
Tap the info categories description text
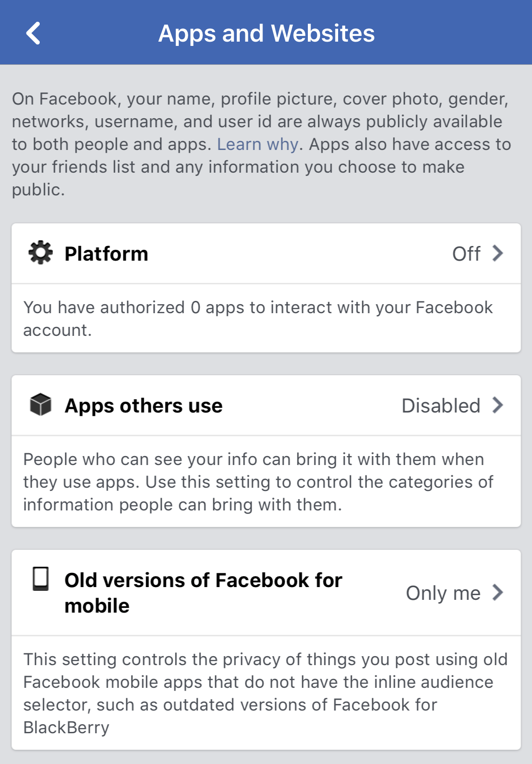pos(258,482)
